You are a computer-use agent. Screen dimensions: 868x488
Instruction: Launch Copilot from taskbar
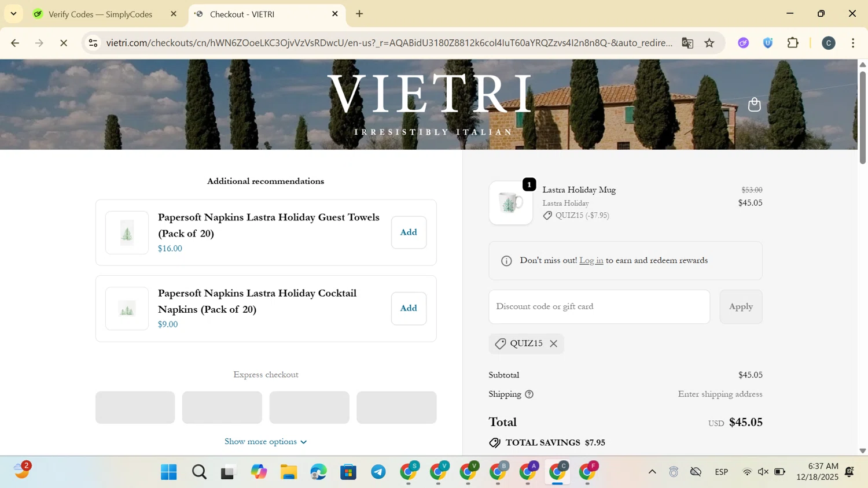point(259,472)
